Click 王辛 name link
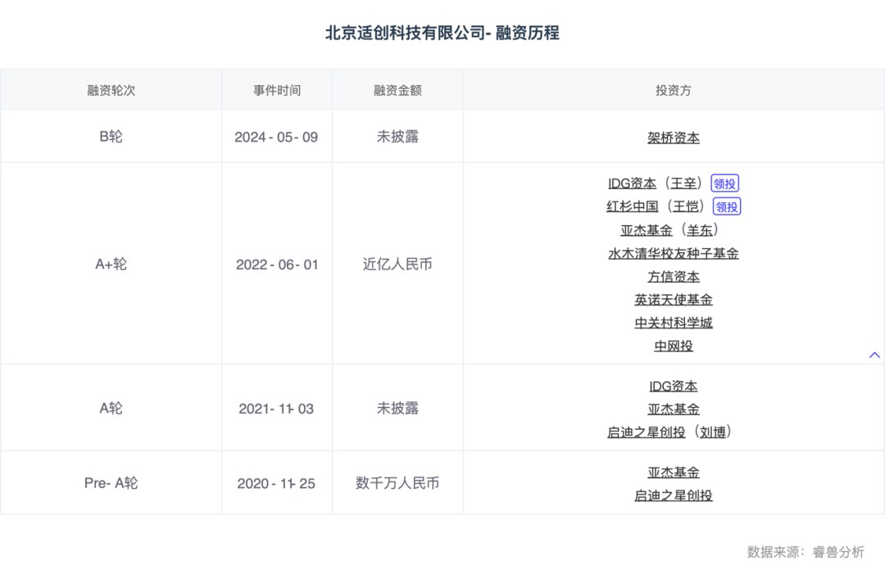This screenshot has height=588, width=885. 683,183
